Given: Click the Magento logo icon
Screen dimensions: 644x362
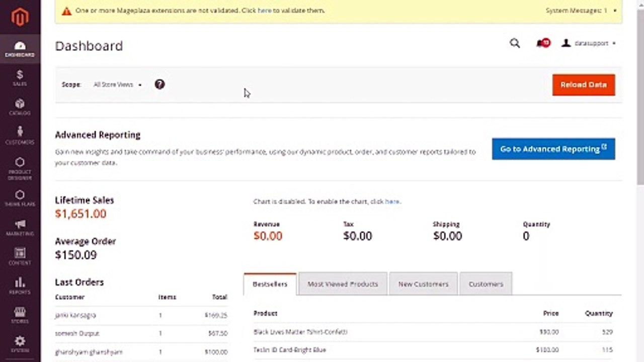Looking at the screenshot, I should point(20,17).
